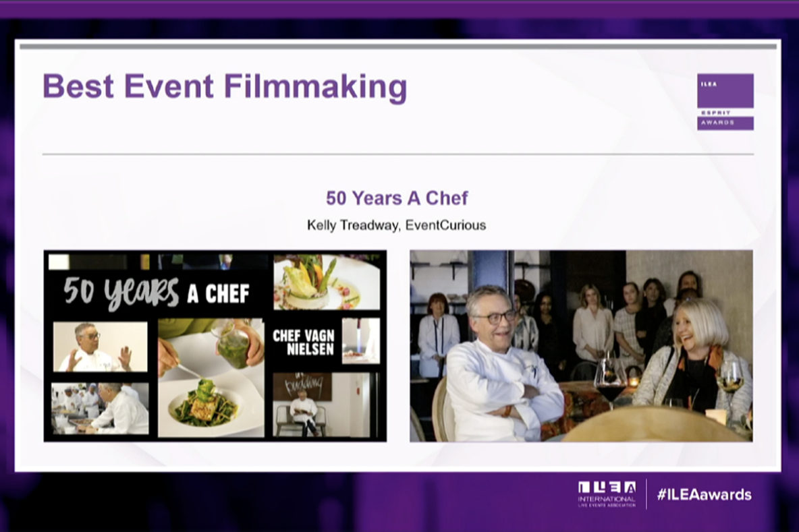The image size is (799, 532).
Task: Select the 'Kelly Treadway, EventCurious' credit line
Action: point(396,225)
